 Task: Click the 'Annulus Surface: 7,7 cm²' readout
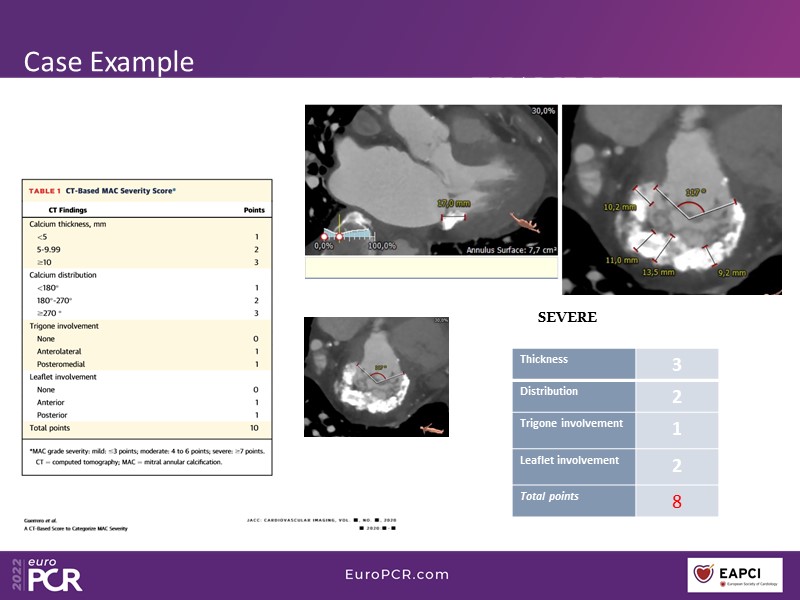pos(495,248)
